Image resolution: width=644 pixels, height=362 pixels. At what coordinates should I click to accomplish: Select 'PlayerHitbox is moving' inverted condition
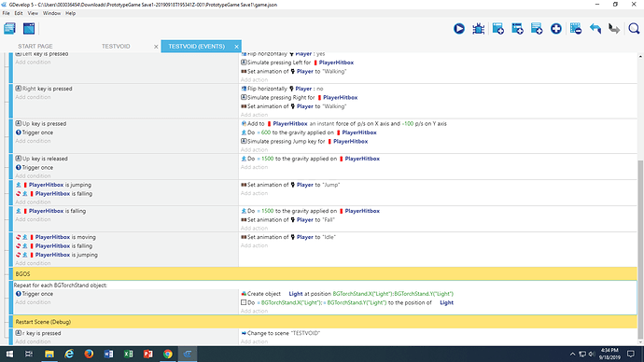(x=56, y=237)
